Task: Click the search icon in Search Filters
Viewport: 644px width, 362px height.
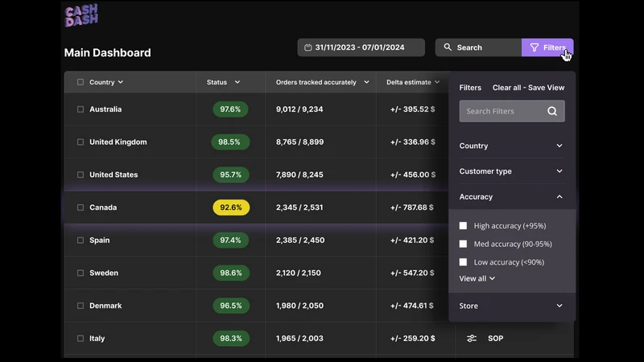Action: click(x=552, y=111)
